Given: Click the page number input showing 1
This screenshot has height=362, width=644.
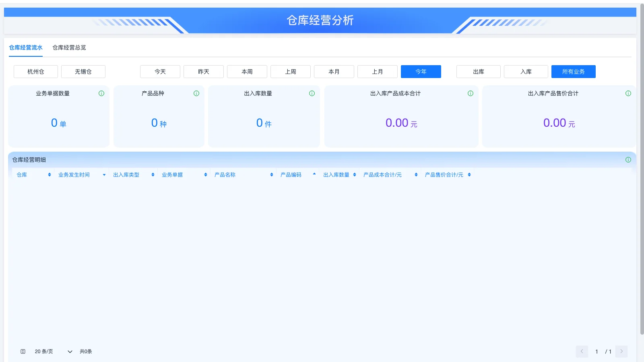Looking at the screenshot, I should (597, 351).
